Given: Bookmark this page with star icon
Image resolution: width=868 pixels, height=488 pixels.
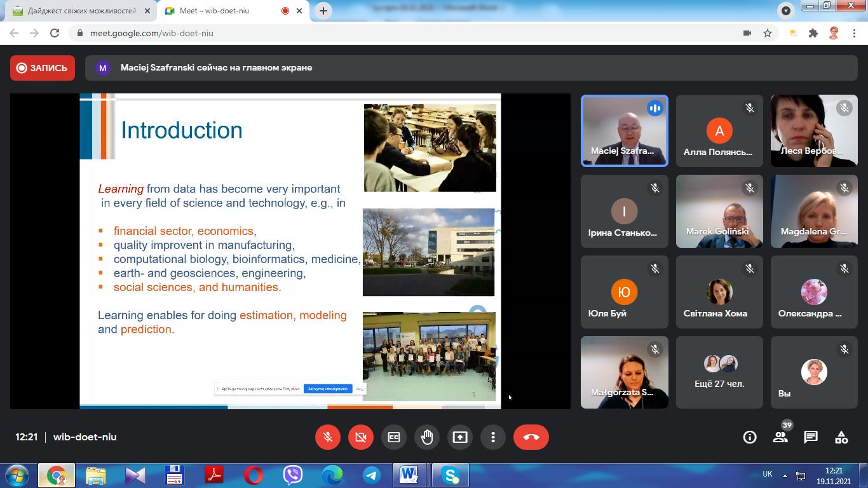Looking at the screenshot, I should coord(768,33).
